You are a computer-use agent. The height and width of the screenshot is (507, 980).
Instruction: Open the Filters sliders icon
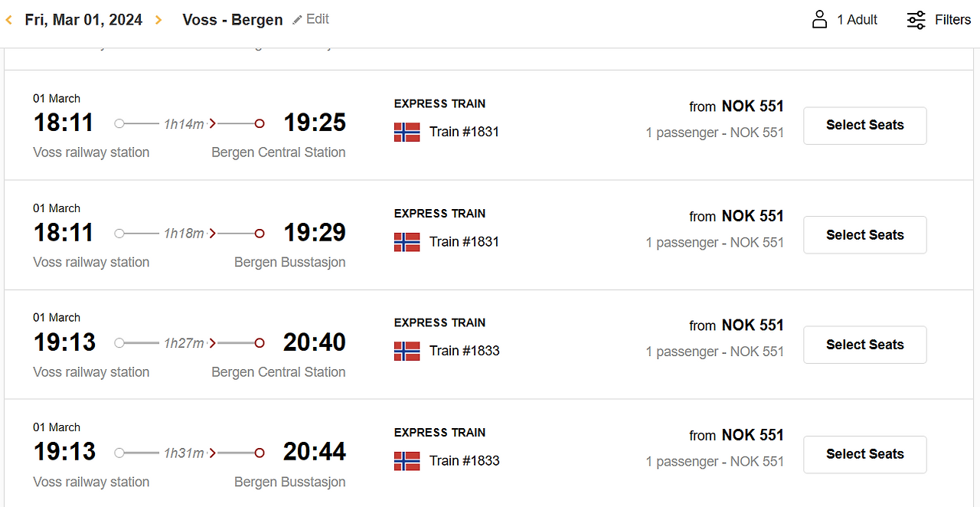pyautogui.click(x=916, y=20)
